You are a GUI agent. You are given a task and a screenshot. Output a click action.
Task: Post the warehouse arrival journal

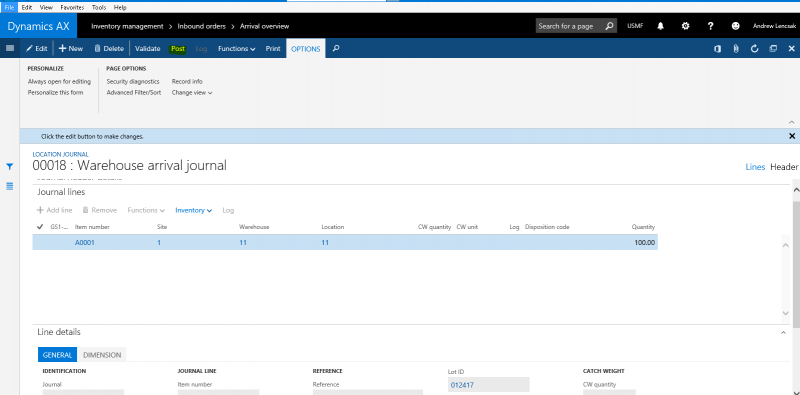pos(178,48)
